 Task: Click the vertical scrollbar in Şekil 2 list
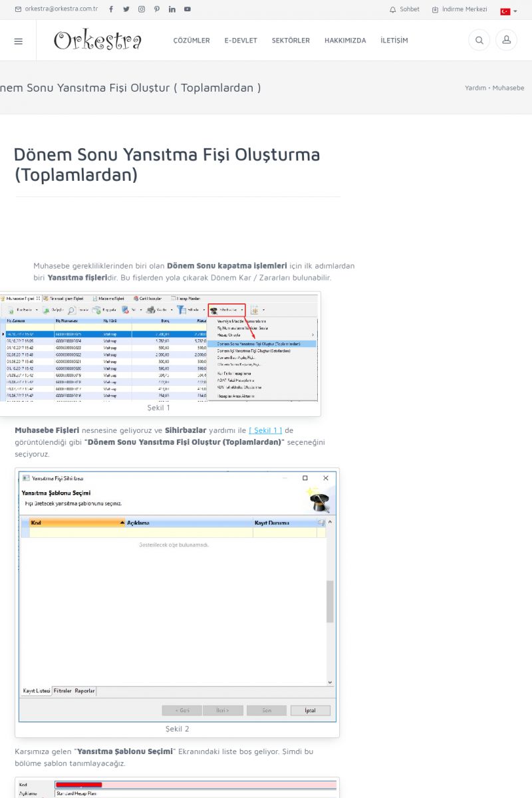pyautogui.click(x=330, y=602)
